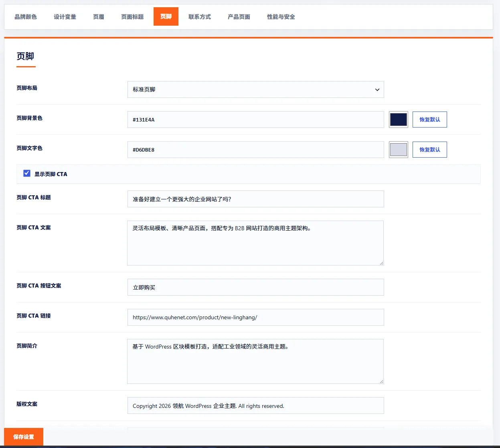Restore default for 页脚背景色
500x448 pixels.
coord(430,120)
